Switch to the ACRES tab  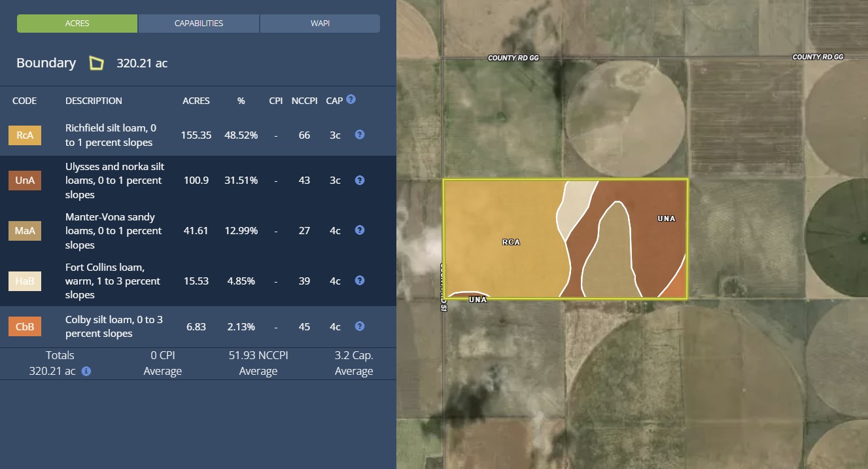(x=77, y=24)
